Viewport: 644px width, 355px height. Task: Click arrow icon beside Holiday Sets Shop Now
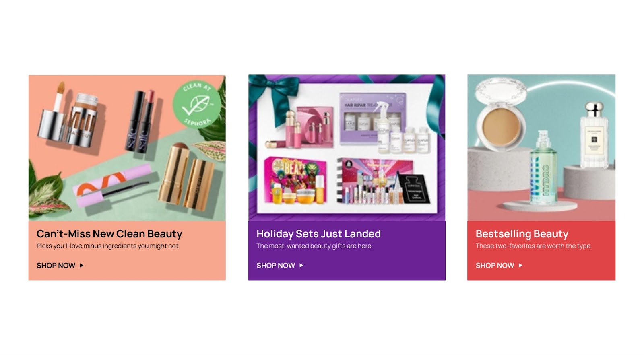pyautogui.click(x=301, y=266)
